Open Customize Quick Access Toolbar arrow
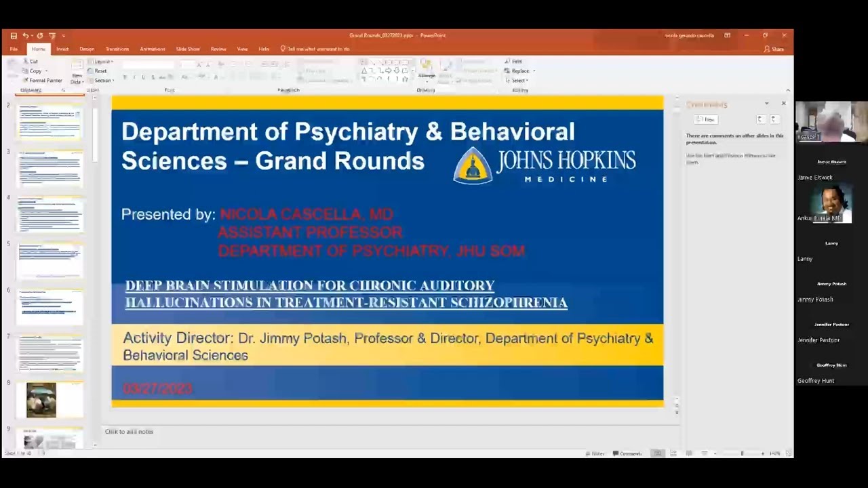The height and width of the screenshot is (488, 868). point(63,35)
